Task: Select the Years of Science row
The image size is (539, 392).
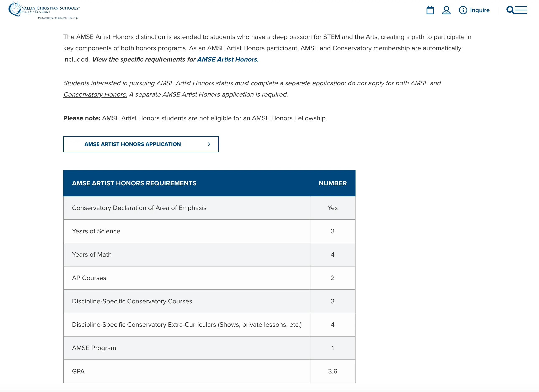Action: point(96,231)
